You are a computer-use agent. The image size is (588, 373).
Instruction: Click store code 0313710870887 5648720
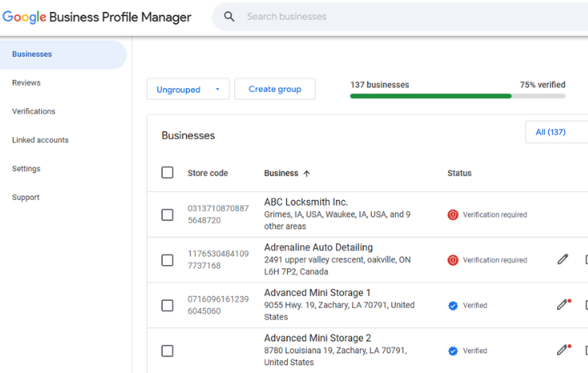[x=218, y=214]
